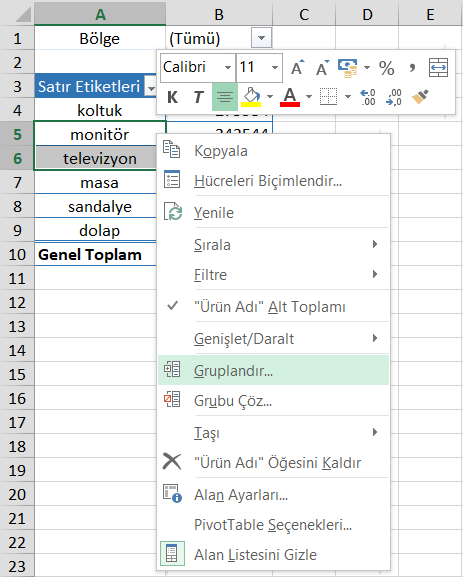463x577 pixels.
Task: Toggle bold (K) formatting
Action: 172,98
